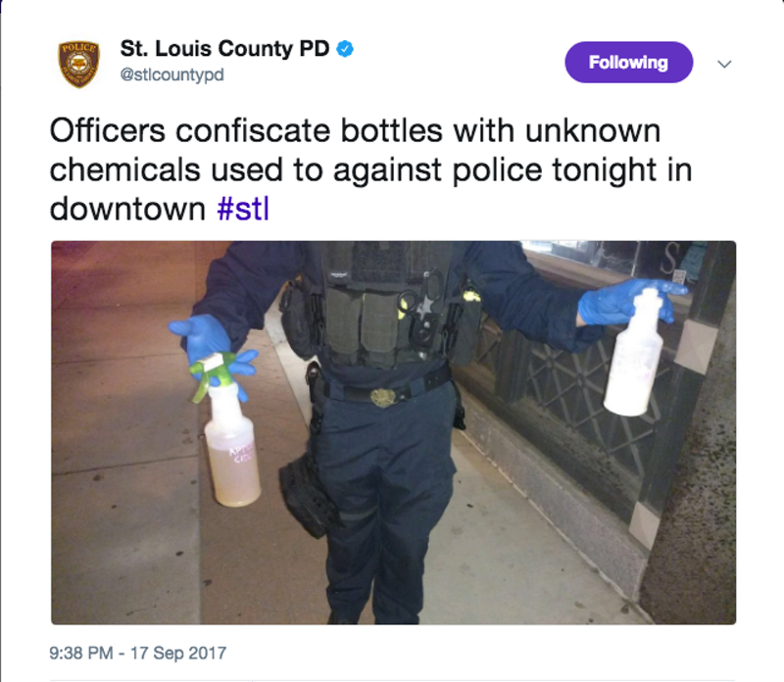Open the attached officer photo
Image resolution: width=784 pixels, height=682 pixels.
(394, 432)
